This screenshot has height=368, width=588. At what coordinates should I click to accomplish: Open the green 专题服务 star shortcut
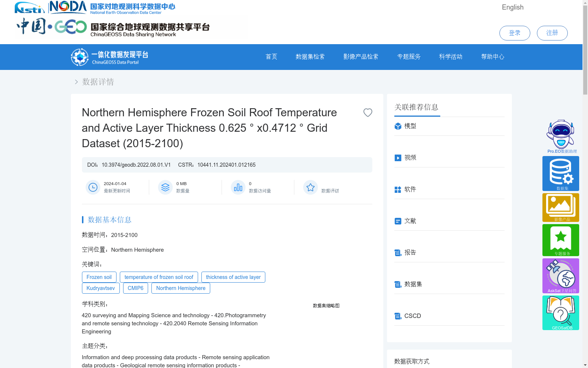561,240
